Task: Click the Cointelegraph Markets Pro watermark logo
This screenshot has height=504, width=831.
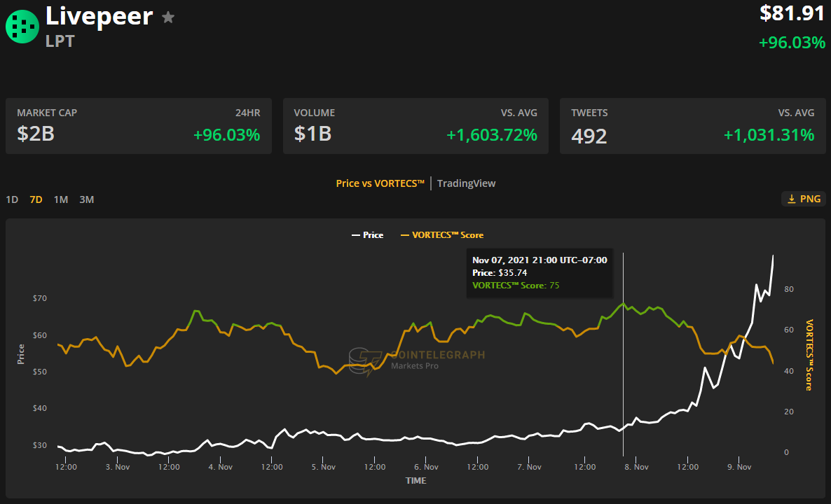Action: coord(417,360)
